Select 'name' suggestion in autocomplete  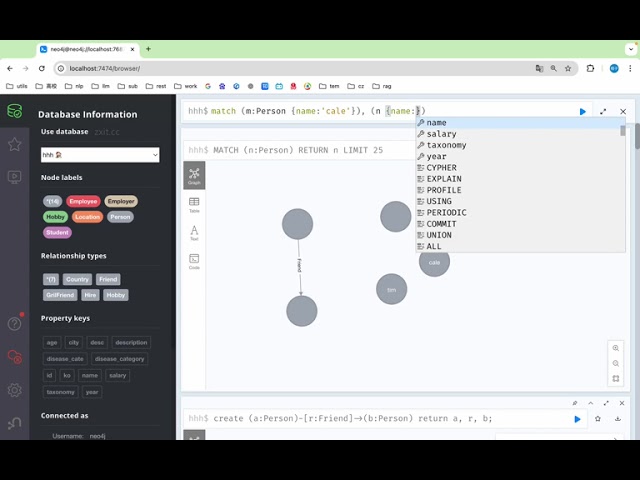(436, 123)
